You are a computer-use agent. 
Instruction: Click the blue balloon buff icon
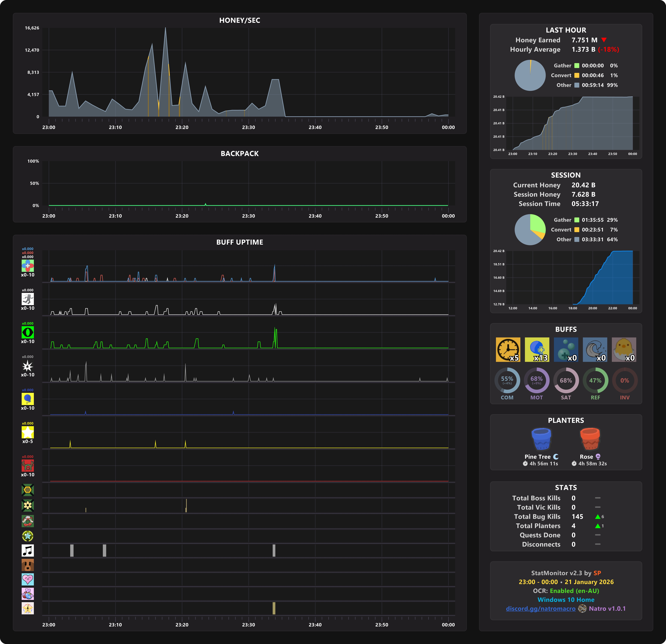[28, 399]
